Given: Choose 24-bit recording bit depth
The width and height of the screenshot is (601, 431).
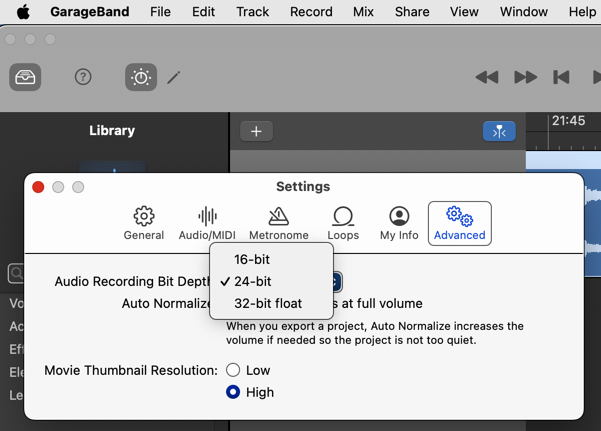Looking at the screenshot, I should tap(252, 281).
